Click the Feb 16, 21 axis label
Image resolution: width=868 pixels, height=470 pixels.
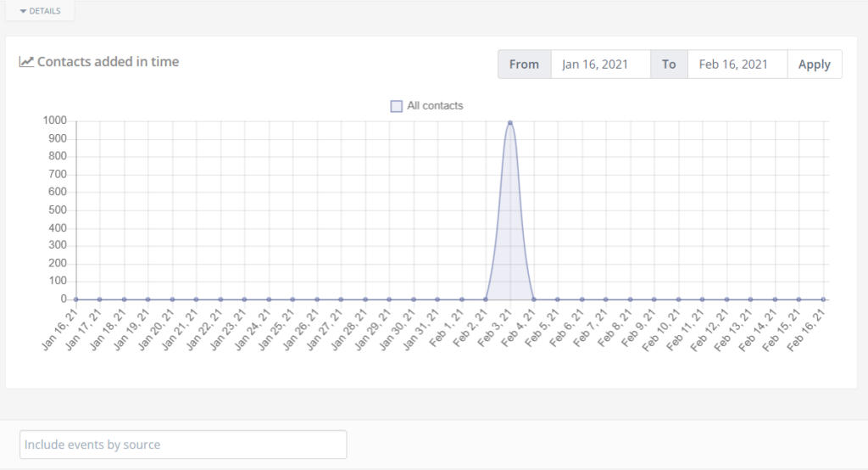click(807, 329)
